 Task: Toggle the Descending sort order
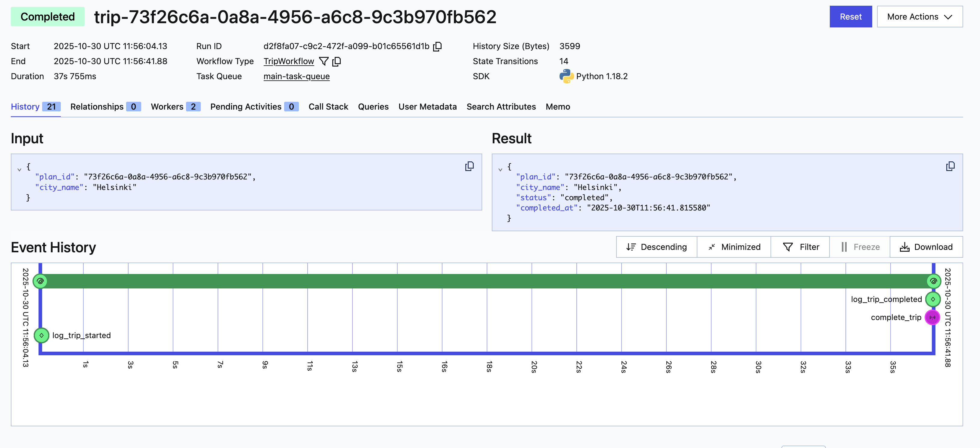(656, 247)
